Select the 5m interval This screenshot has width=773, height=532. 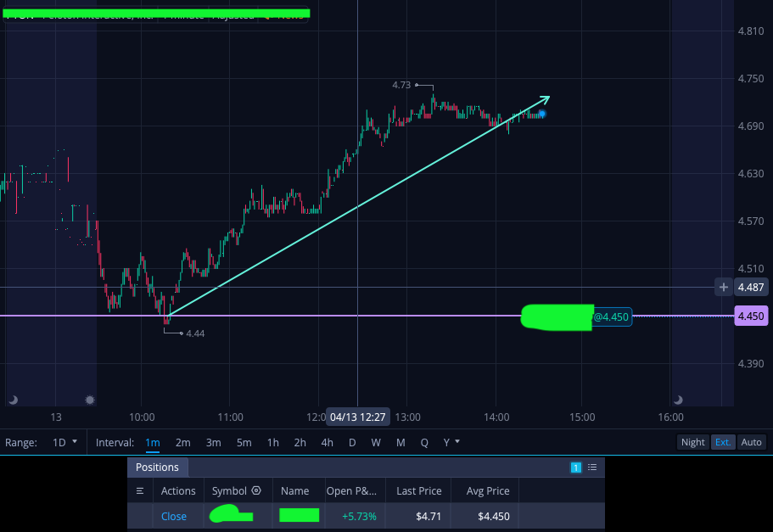tap(244, 443)
